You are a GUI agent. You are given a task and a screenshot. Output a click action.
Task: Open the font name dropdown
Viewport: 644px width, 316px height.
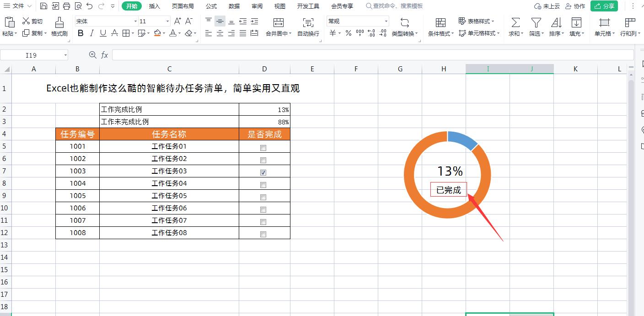click(x=136, y=21)
